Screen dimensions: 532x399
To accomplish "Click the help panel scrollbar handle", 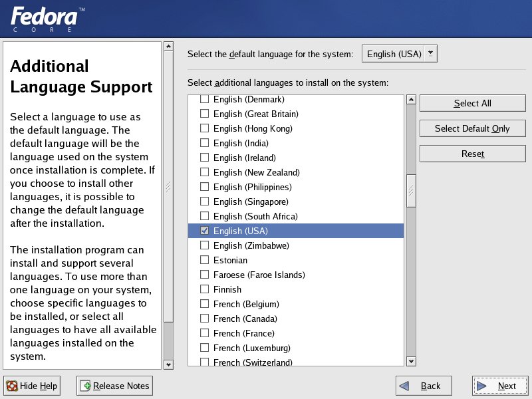I will (x=168, y=188).
